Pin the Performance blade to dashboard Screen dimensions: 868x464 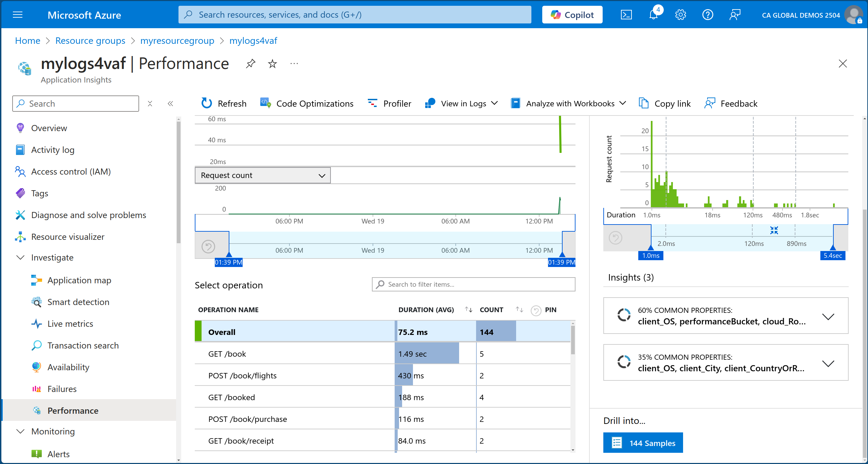[250, 64]
